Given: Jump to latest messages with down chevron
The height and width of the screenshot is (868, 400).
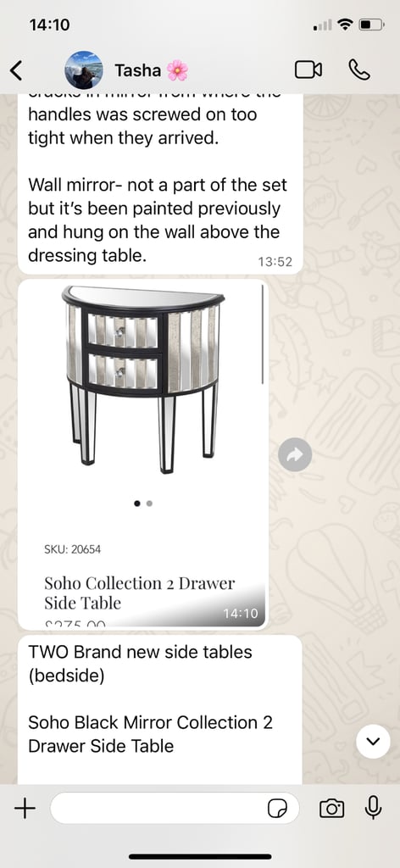Looking at the screenshot, I should [x=374, y=742].
